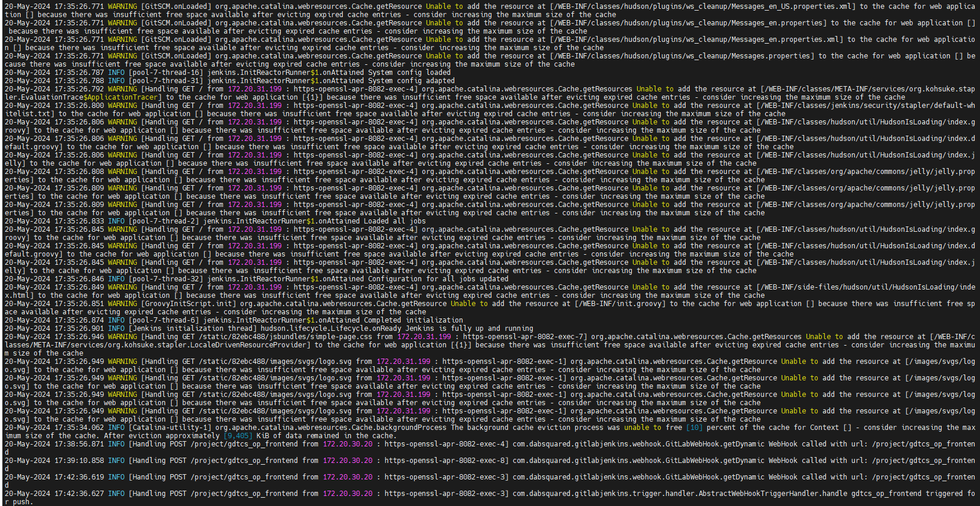Select the [pool-7-thread-16] label

point(166,73)
